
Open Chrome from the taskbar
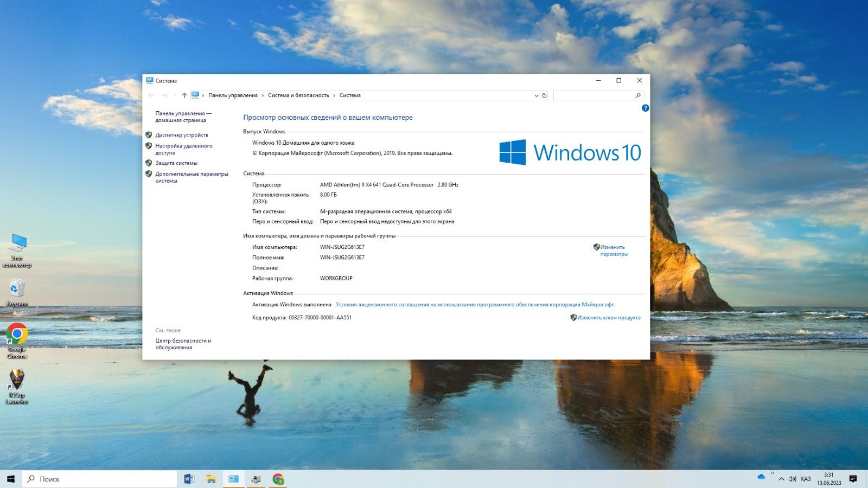point(278,479)
